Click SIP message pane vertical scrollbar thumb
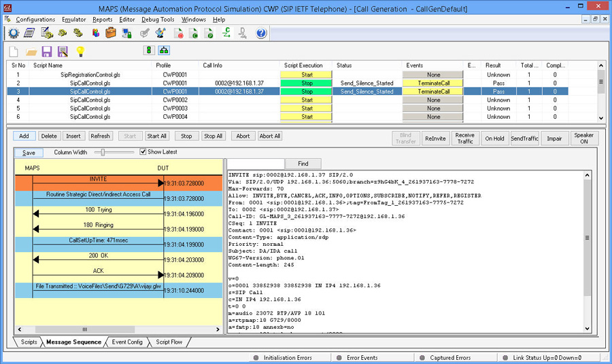The height and width of the screenshot is (364, 612). [587, 238]
